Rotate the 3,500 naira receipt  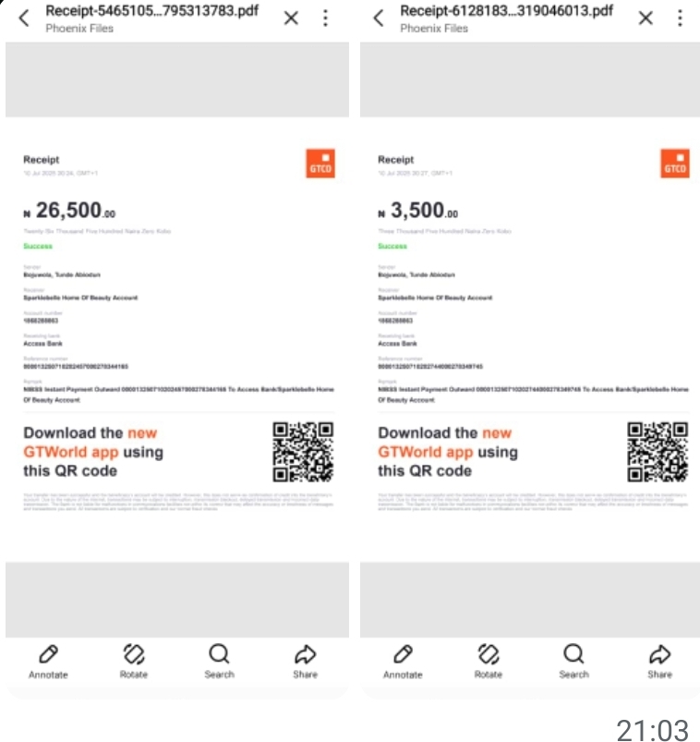[x=489, y=660]
